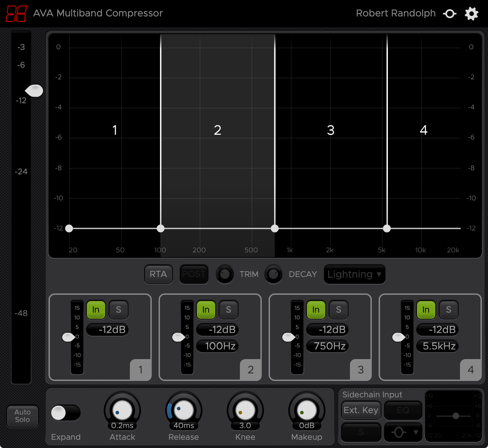Disable In for band 1
The width and height of the screenshot is (488, 448).
coord(96,310)
